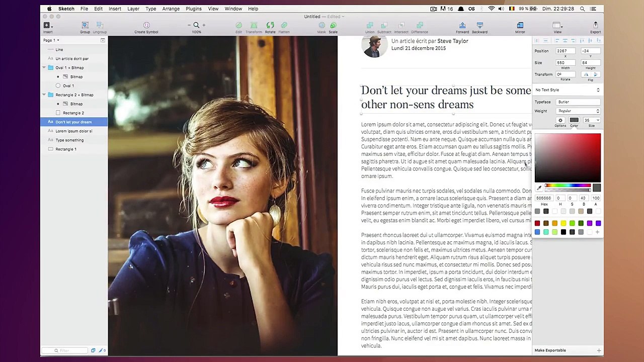
Task: Open the Page 1 dropdown
Action: [51, 40]
